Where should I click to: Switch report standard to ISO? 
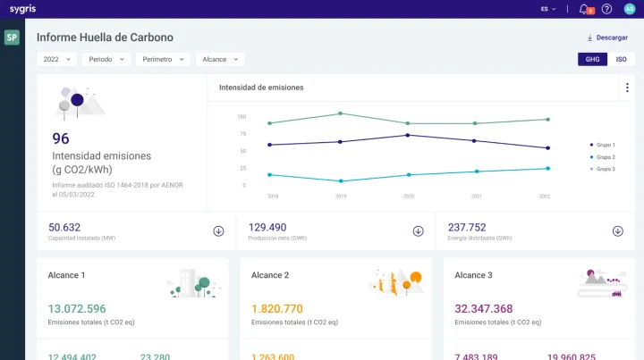621,59
